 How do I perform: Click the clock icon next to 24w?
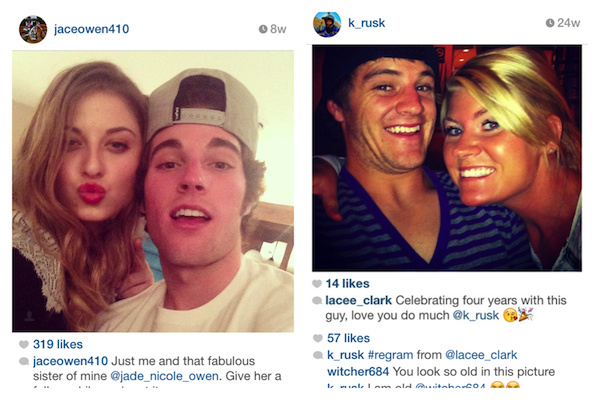pyautogui.click(x=550, y=23)
